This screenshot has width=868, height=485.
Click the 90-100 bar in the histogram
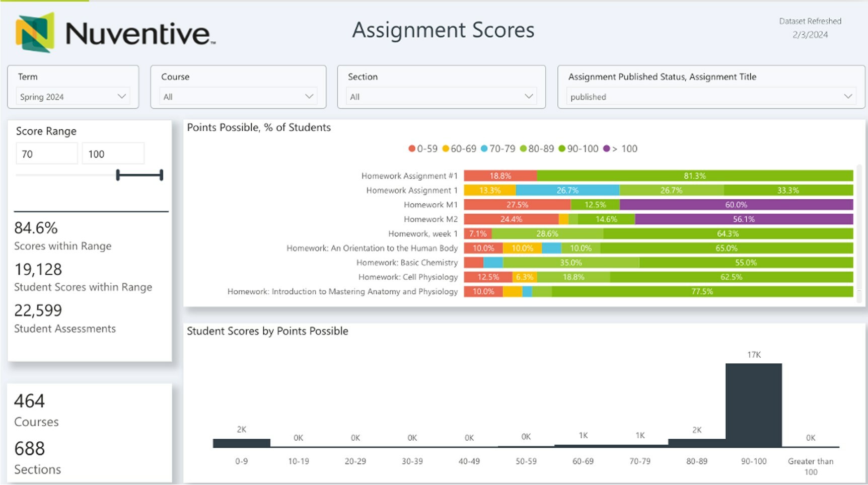pos(753,405)
